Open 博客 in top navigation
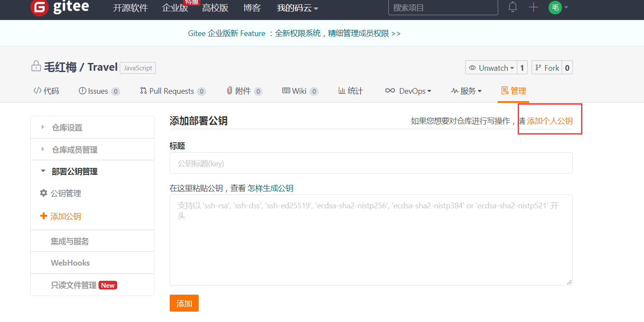Screen dimensions: 644x322 (x=252, y=8)
